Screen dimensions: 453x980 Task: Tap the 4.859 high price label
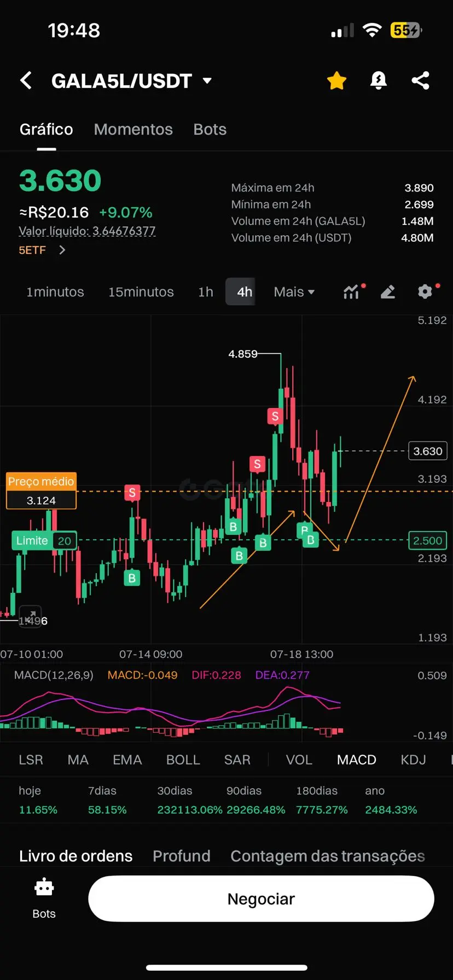(x=243, y=354)
